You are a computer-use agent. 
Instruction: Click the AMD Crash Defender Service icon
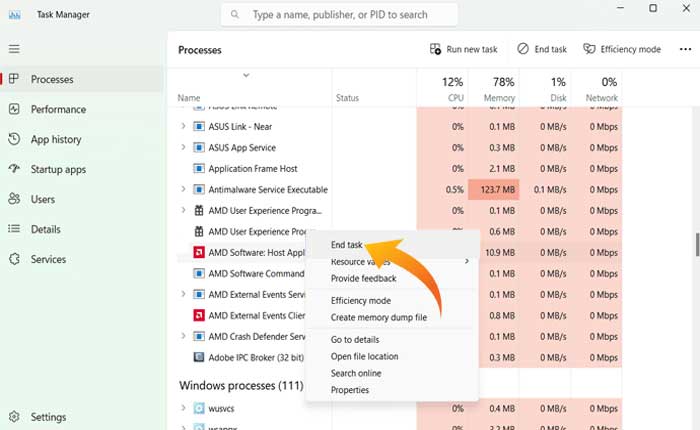point(199,336)
